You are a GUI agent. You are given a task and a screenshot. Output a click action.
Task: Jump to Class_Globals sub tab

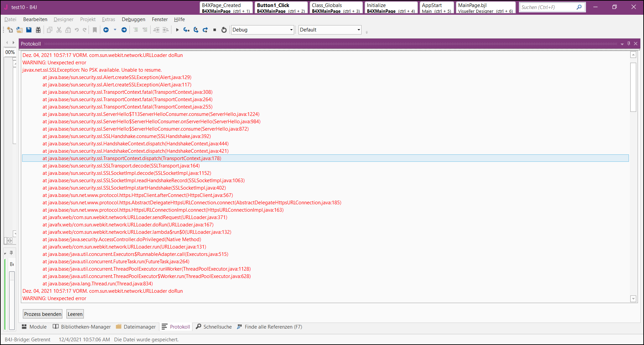(336, 8)
